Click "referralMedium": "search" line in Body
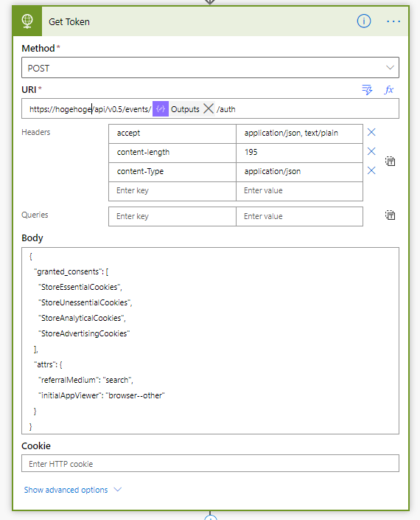Screen dimensions: 420x520 tap(85, 380)
